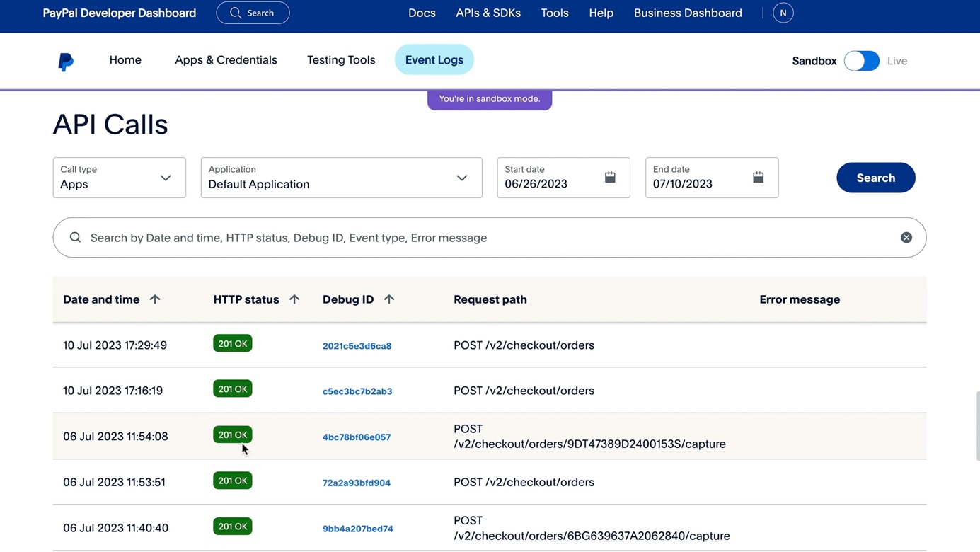
Task: Click the blue Search button
Action: click(875, 178)
